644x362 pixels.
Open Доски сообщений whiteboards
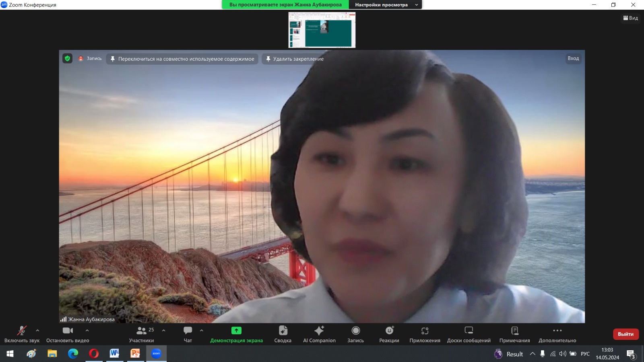(469, 334)
